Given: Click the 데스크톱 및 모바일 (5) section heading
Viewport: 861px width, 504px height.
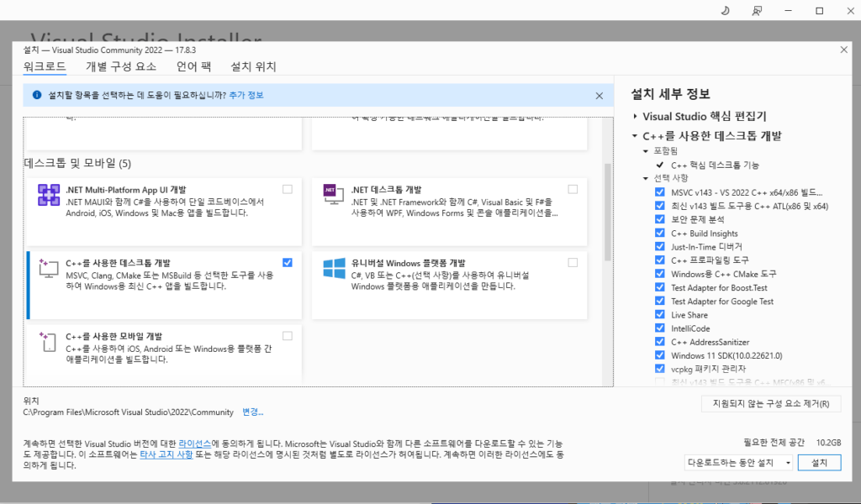Looking at the screenshot, I should pos(77,164).
